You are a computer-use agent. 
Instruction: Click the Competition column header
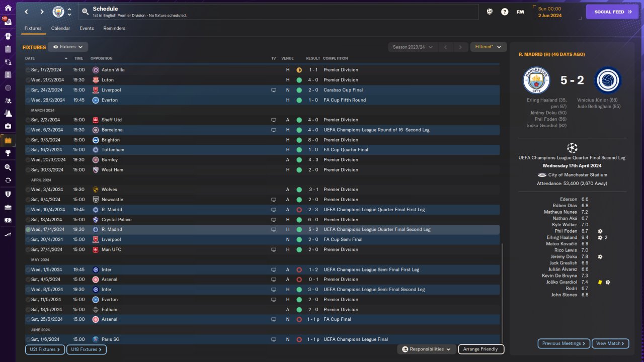(x=336, y=58)
